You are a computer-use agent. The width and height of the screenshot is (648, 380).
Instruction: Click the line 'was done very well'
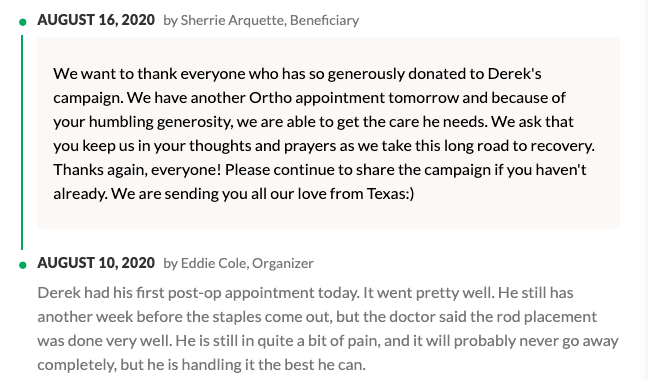pos(328,341)
